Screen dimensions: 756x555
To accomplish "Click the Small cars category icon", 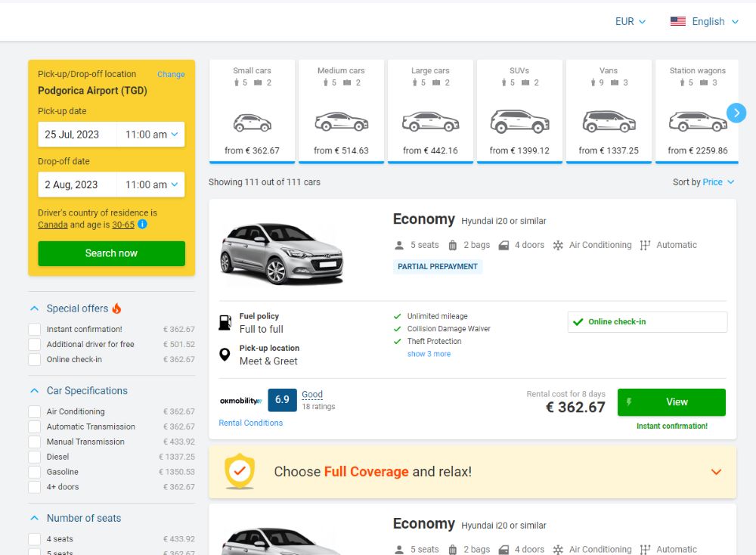I will coord(252,122).
